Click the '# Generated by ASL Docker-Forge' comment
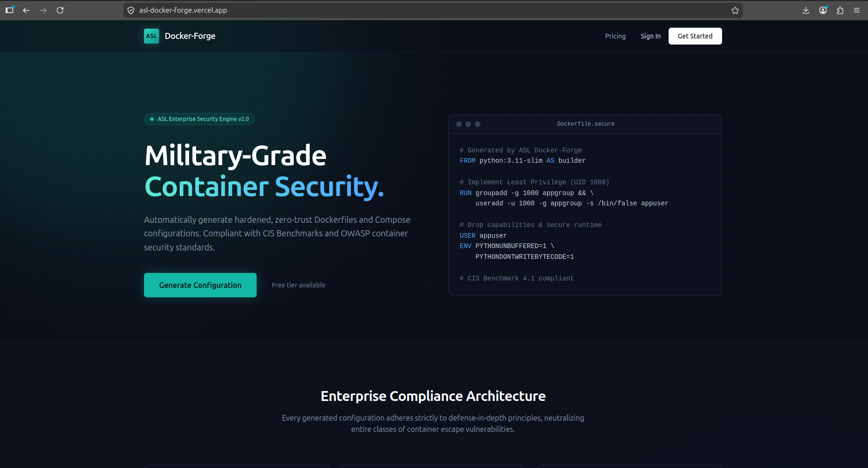This screenshot has width=868, height=468. tap(521, 150)
